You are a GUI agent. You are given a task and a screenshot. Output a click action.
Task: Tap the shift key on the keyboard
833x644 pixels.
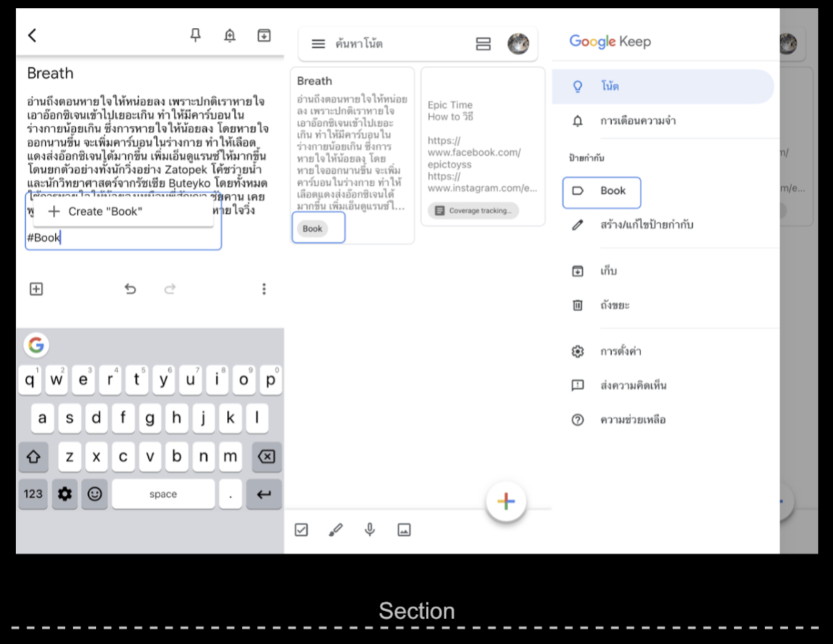[34, 456]
